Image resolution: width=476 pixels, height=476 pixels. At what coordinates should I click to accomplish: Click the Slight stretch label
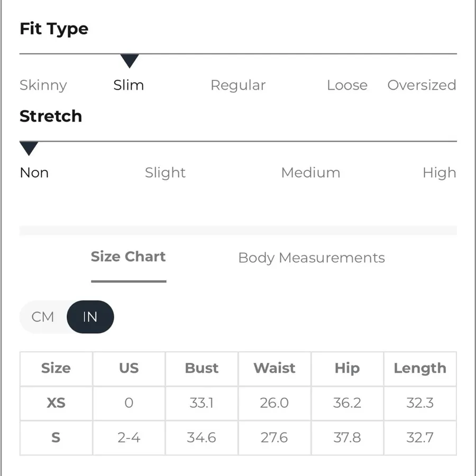(165, 173)
